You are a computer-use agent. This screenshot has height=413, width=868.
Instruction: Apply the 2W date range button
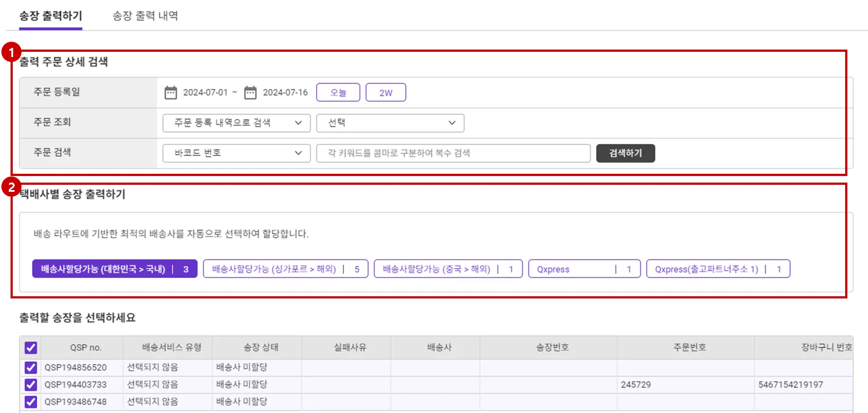coord(386,93)
